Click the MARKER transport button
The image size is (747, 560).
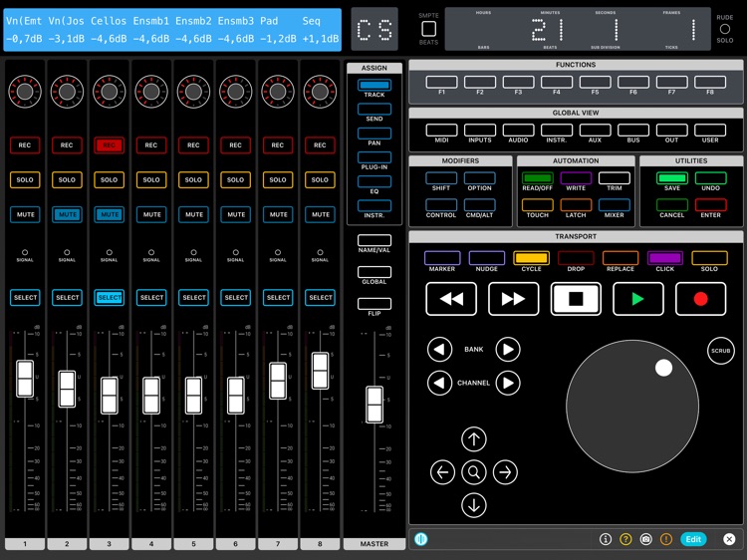point(442,258)
